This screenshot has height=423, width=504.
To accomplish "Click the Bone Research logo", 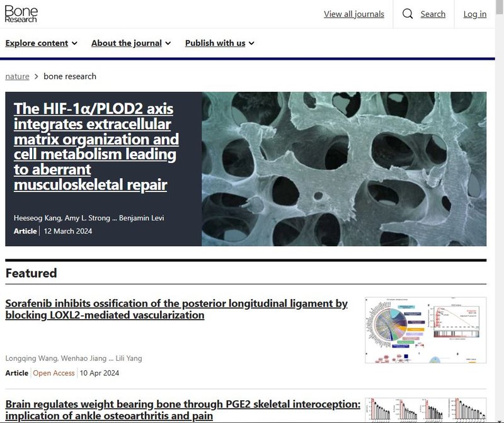I will (21, 14).
